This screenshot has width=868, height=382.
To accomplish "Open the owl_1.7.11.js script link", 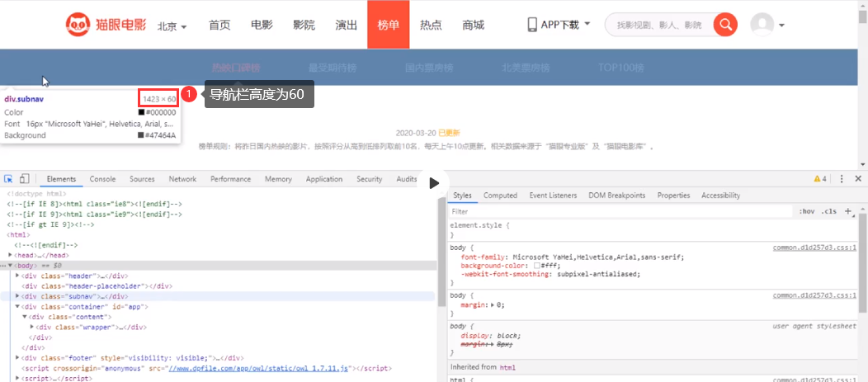I will [258, 368].
